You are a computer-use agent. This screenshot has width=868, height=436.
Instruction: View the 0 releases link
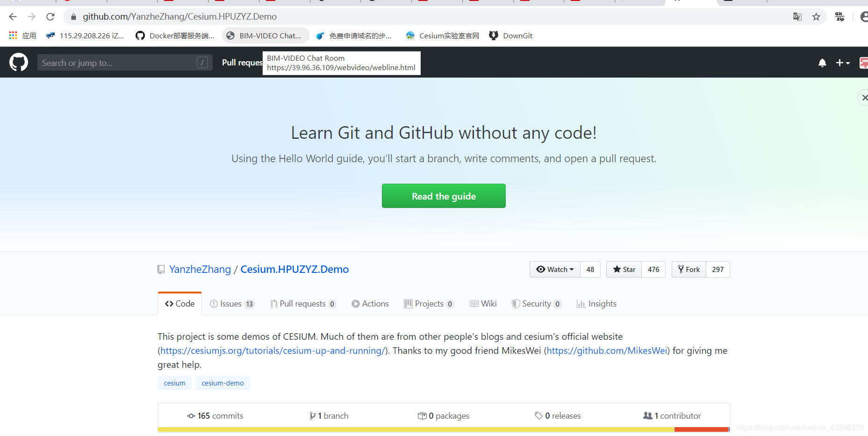(558, 416)
